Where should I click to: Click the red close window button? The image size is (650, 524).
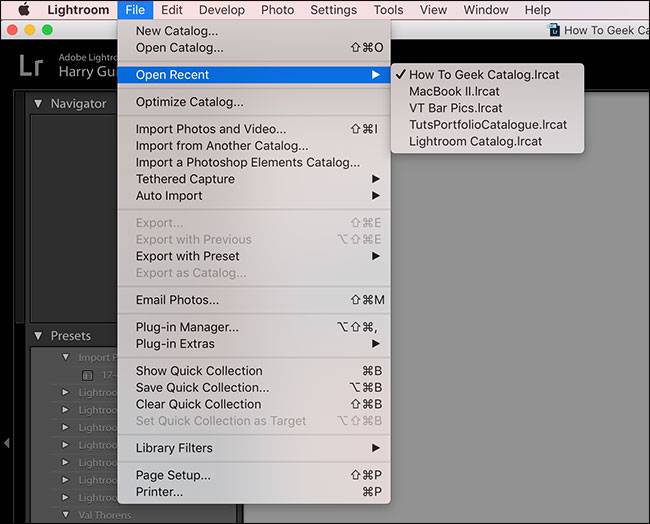[x=12, y=30]
